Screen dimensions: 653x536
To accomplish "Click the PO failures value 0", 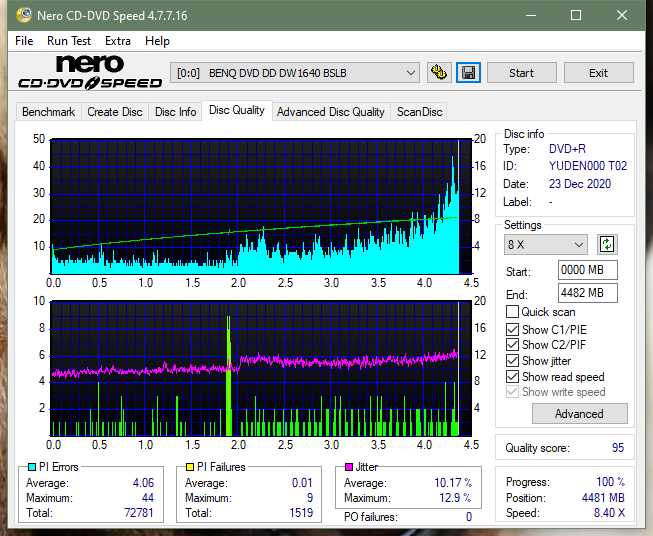I will (469, 517).
